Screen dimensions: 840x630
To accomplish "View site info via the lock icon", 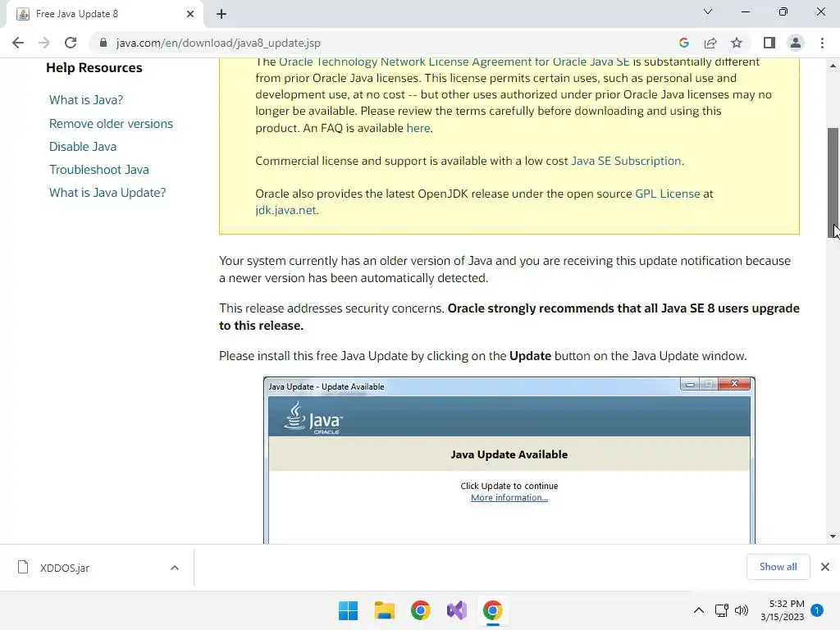I will pyautogui.click(x=103, y=43).
